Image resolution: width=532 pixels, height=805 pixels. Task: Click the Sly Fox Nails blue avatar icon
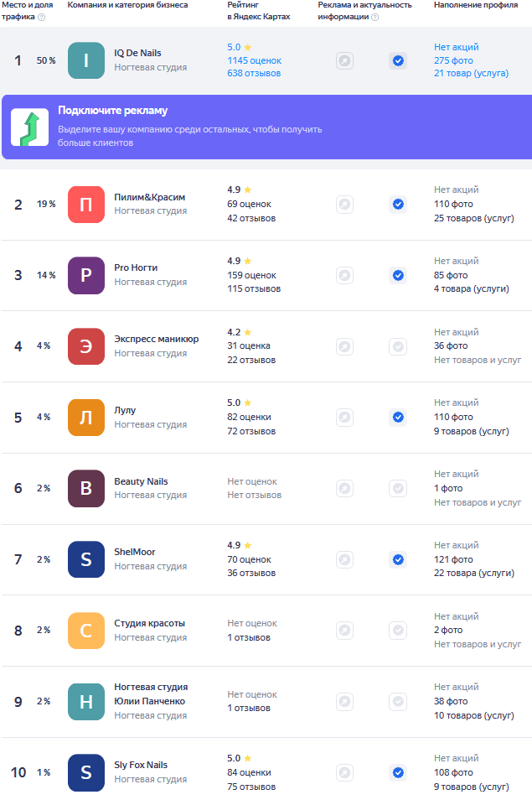pyautogui.click(x=86, y=772)
